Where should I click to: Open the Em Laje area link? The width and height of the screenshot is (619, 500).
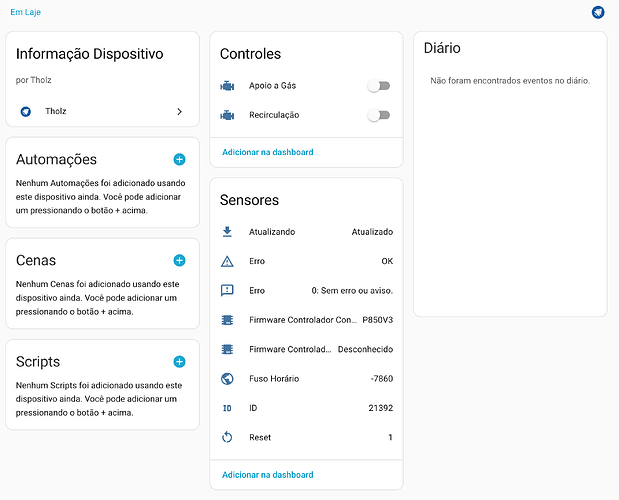26,12
